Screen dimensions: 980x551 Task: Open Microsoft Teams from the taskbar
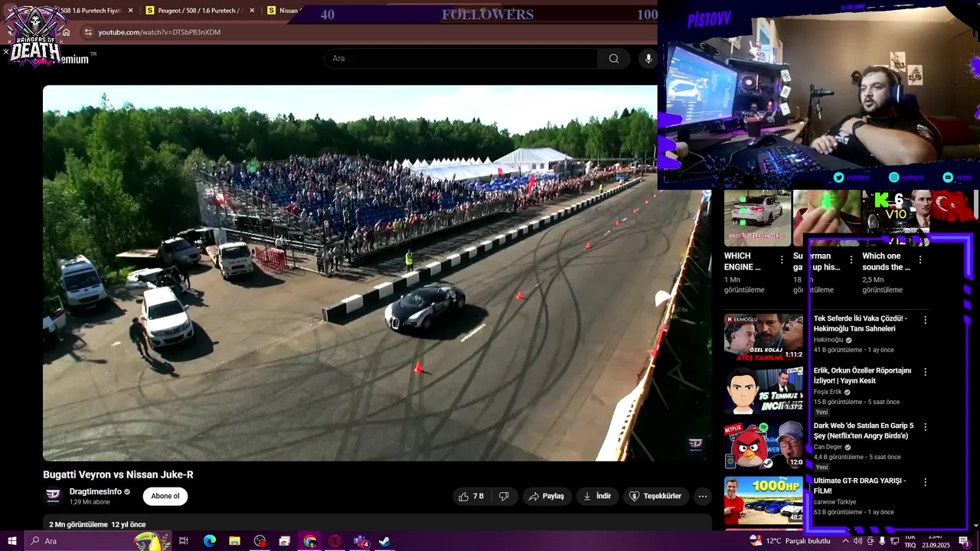click(361, 541)
